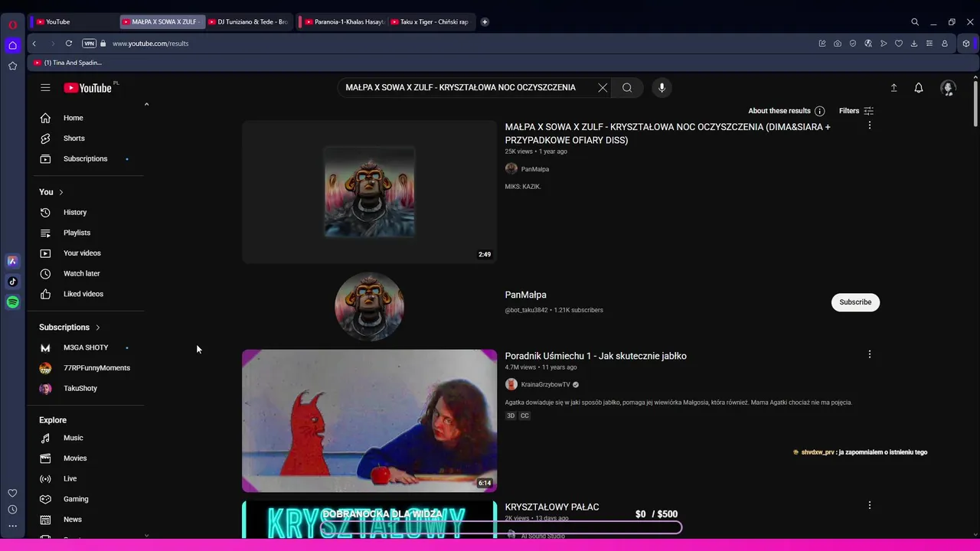Image resolution: width=980 pixels, height=551 pixels.
Task: Open the Tina And Spadin bookmark
Action: [x=67, y=63]
